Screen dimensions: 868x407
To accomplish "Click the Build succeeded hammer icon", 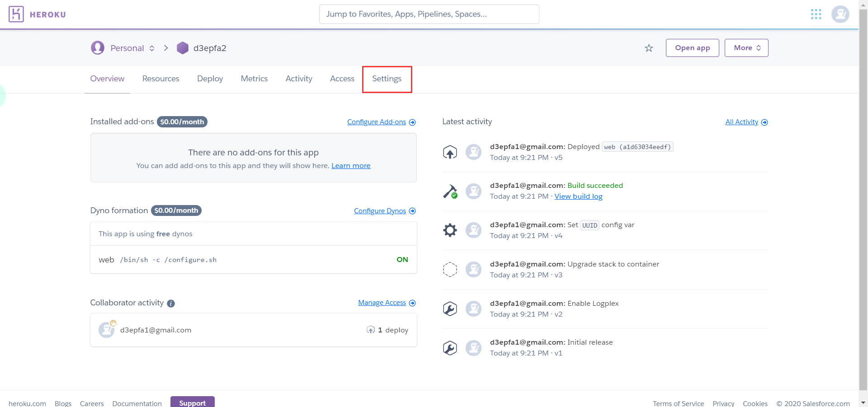I will pos(450,192).
